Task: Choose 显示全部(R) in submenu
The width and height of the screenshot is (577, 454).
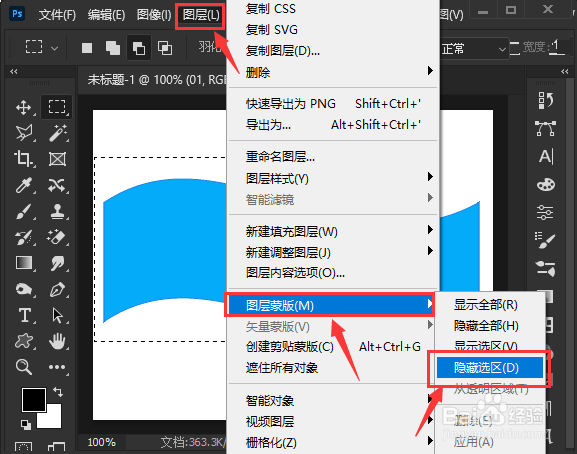Action: [490, 305]
